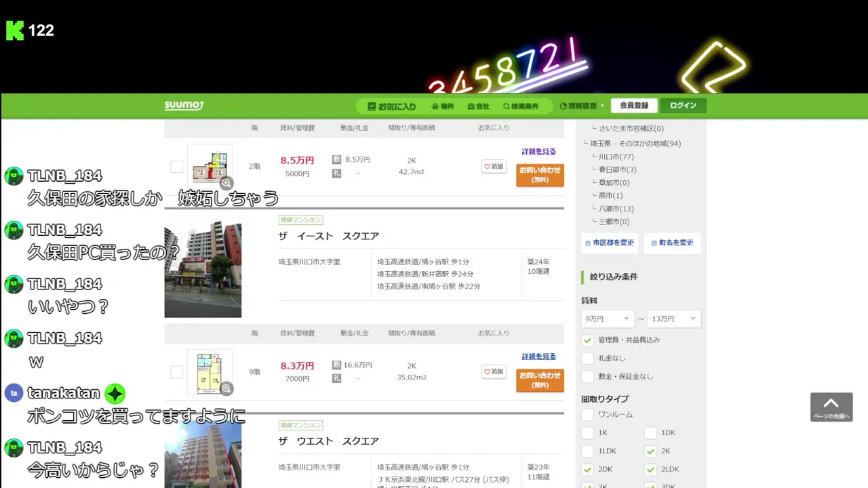Check the 1K layout type
Screen dimensions: 868x488
coord(588,433)
